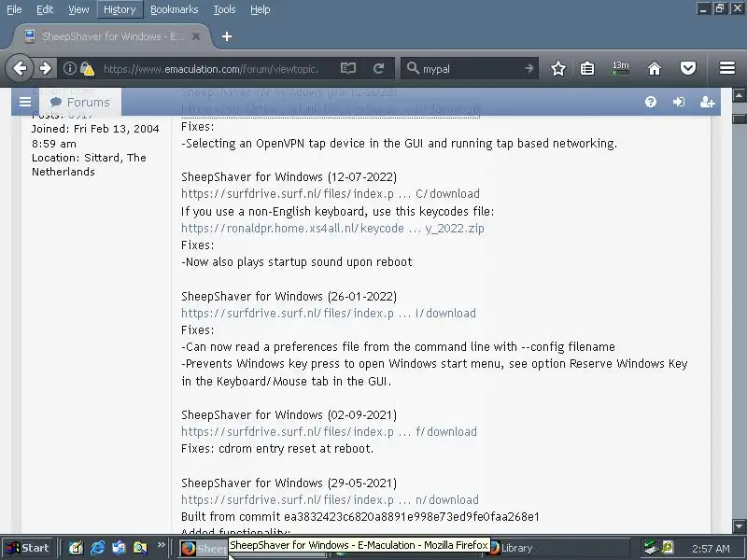
Task: Open the Help menu
Action: tap(261, 9)
